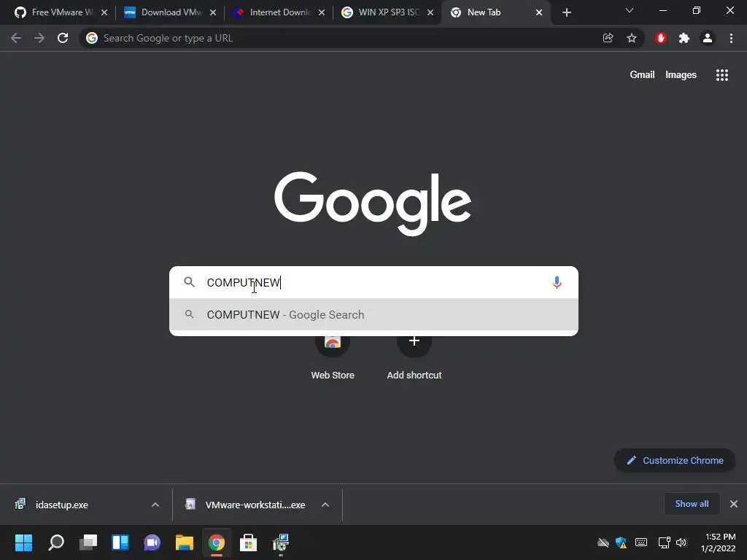Open the Google apps grid
This screenshot has height=560, width=747.
coord(722,75)
